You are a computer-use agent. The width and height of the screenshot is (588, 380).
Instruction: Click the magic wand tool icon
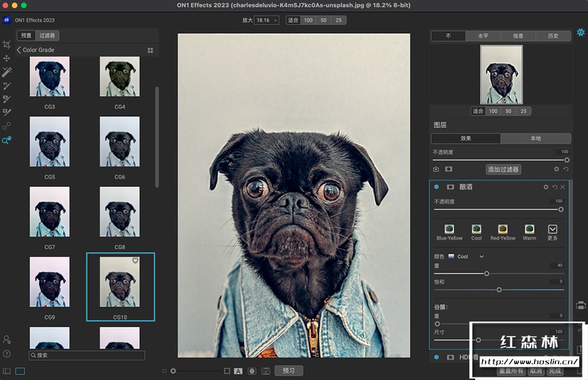7,72
